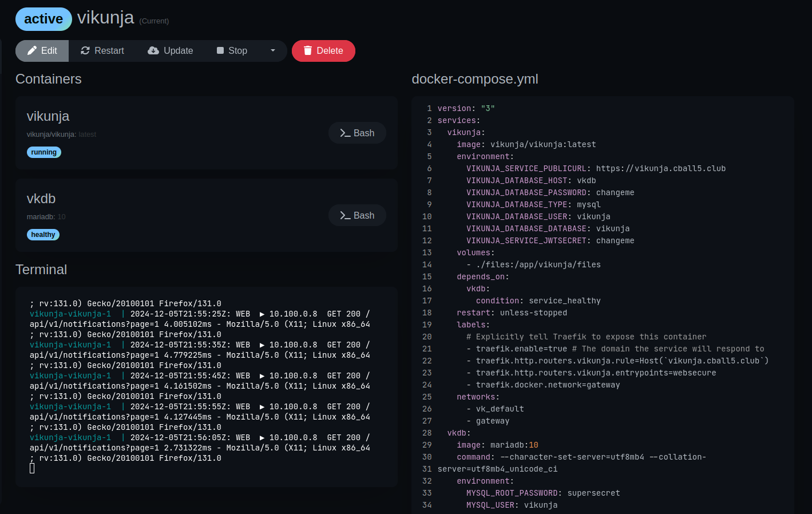Click the terminal cursor block
The height and width of the screenshot is (514, 812).
tap(32, 468)
